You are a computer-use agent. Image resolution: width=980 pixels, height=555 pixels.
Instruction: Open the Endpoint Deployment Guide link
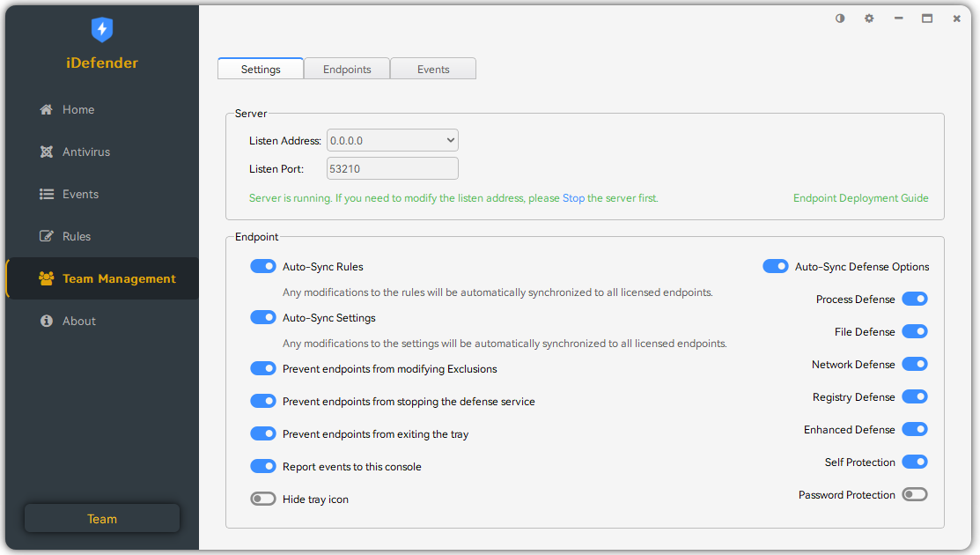click(860, 198)
